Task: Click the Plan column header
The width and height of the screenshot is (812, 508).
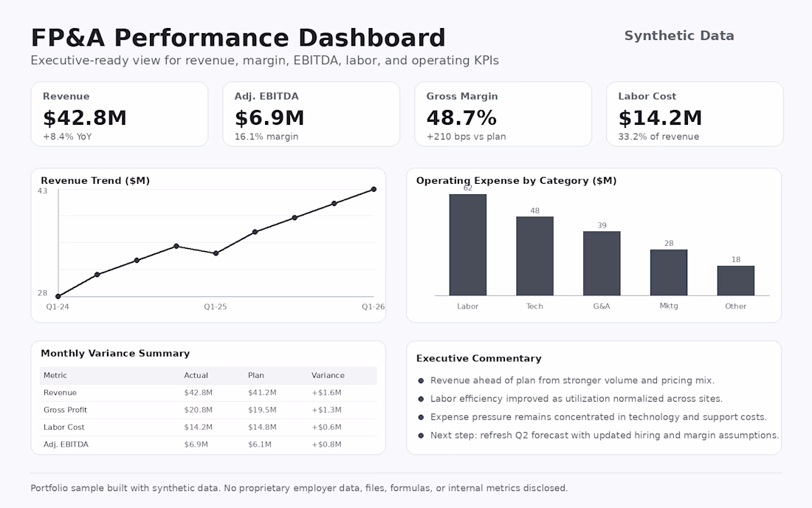Action: tap(256, 375)
